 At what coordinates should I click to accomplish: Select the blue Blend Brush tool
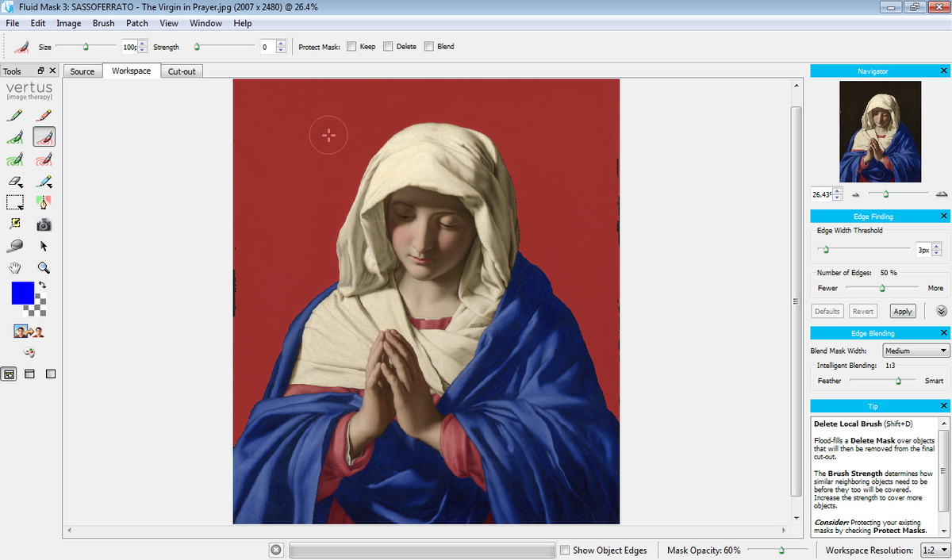44,182
